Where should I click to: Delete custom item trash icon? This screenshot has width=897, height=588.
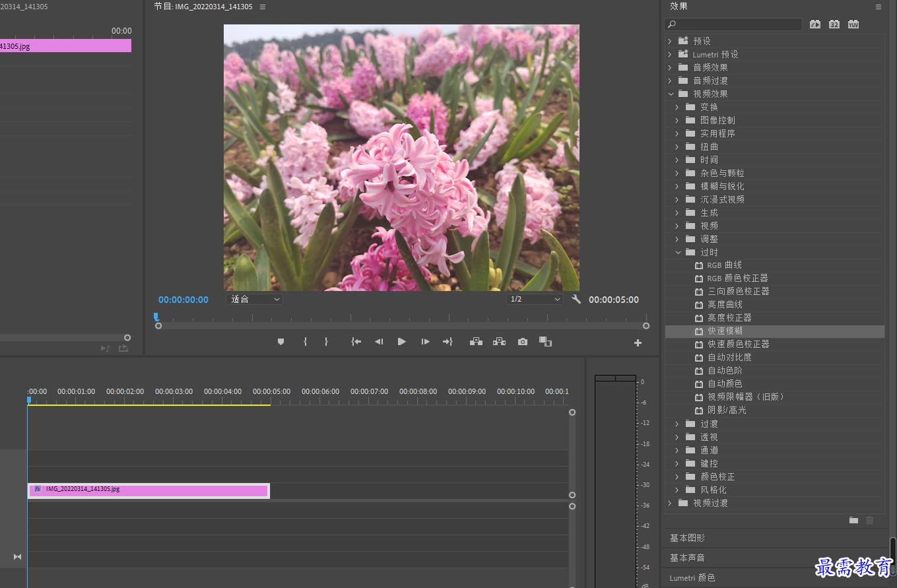(869, 520)
